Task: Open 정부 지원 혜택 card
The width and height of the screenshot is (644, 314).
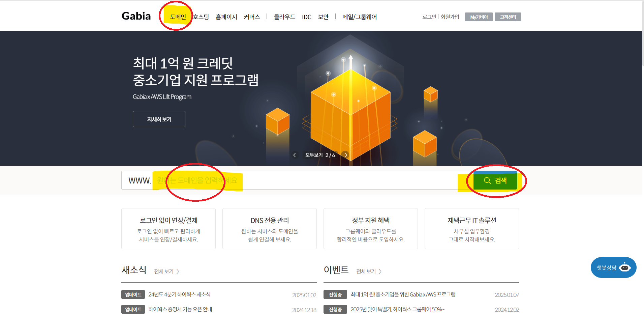Action: [x=371, y=229]
